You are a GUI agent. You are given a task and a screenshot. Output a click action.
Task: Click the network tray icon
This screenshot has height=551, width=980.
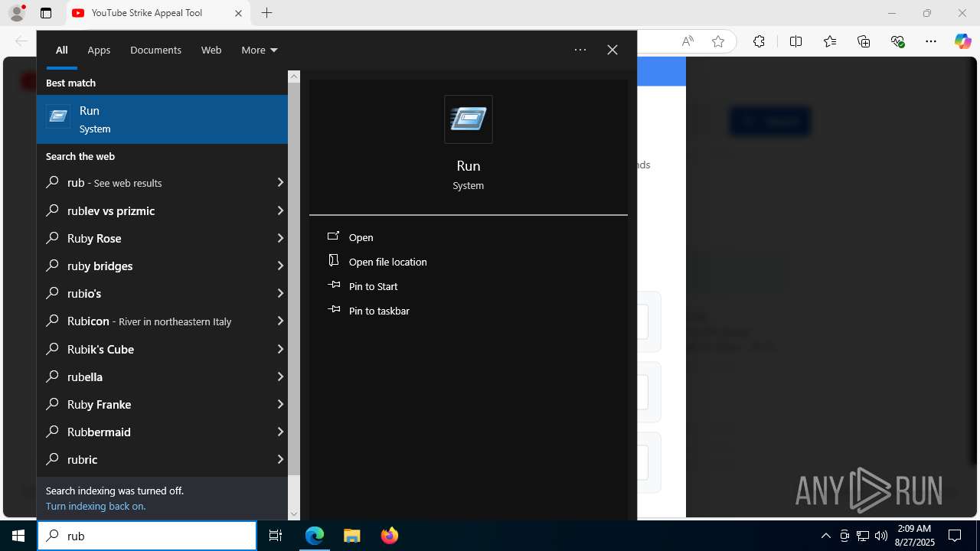click(x=863, y=536)
